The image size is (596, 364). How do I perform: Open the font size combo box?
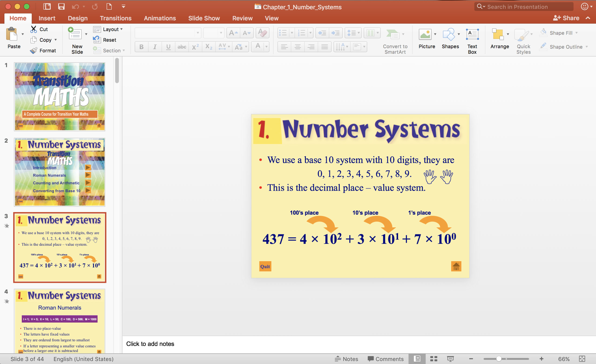[x=213, y=33]
